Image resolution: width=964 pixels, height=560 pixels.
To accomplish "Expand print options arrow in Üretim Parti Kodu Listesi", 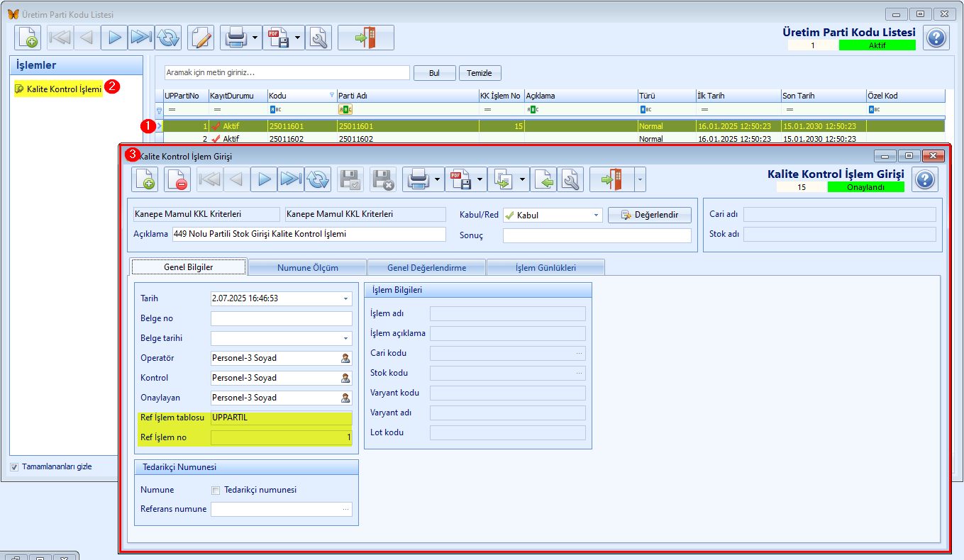I will point(255,38).
